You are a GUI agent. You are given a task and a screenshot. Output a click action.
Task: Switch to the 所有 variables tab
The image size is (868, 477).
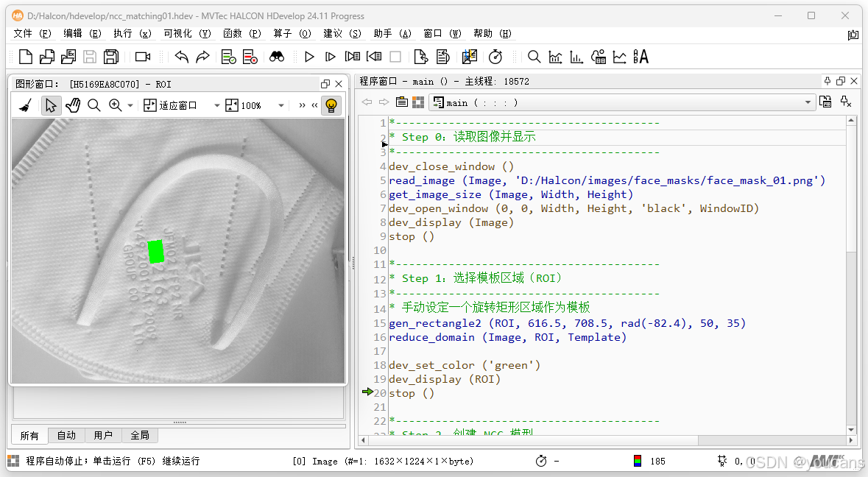pos(29,436)
